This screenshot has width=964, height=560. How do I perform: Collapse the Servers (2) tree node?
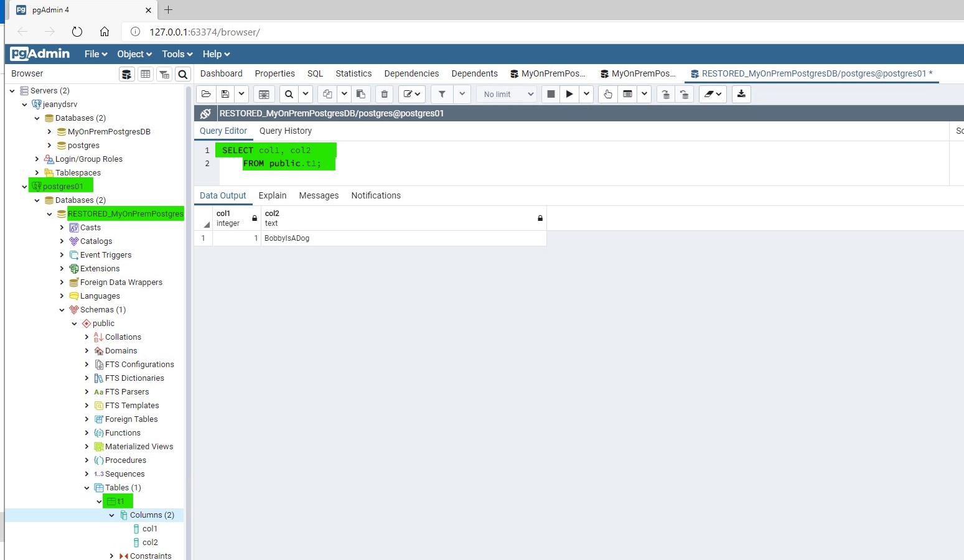(x=12, y=91)
